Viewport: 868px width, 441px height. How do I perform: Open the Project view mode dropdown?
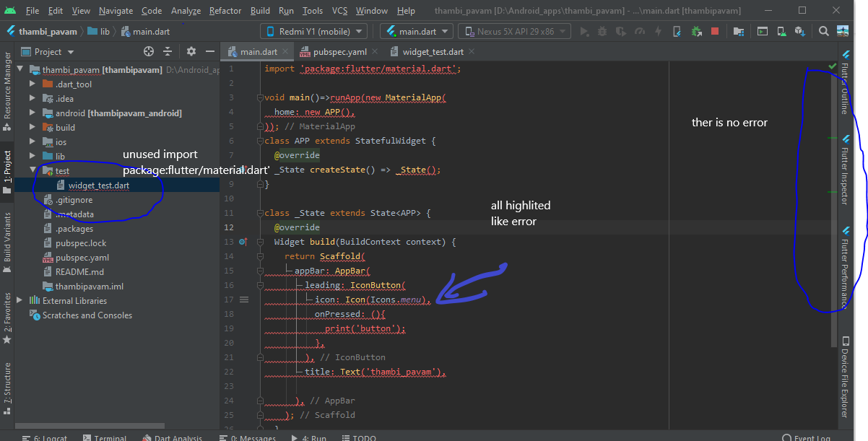[x=48, y=52]
